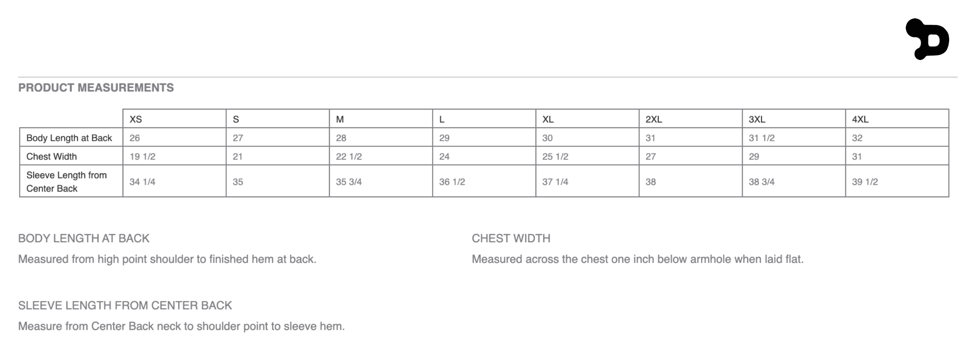Click the high point shoulder description text
The image size is (980, 353).
(x=167, y=259)
